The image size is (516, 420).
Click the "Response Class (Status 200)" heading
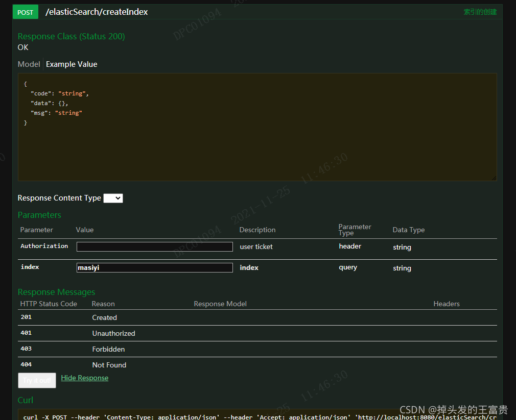pyautogui.click(x=71, y=36)
